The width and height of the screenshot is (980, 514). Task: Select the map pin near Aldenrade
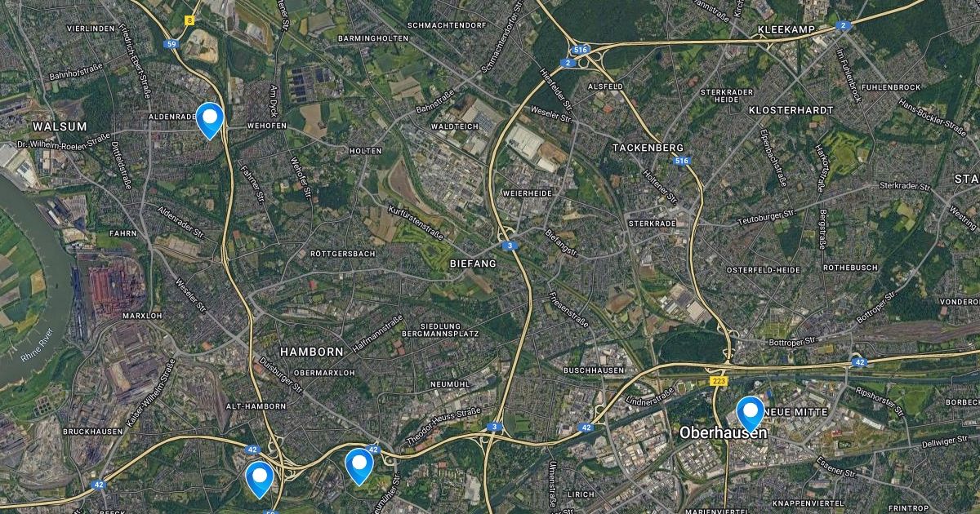pos(211,121)
